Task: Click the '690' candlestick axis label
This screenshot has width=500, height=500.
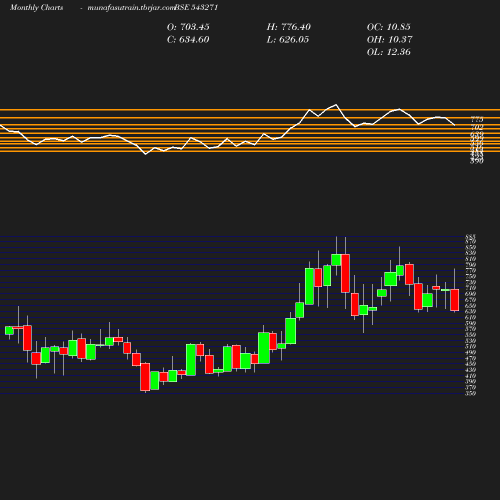Action: click(471, 294)
